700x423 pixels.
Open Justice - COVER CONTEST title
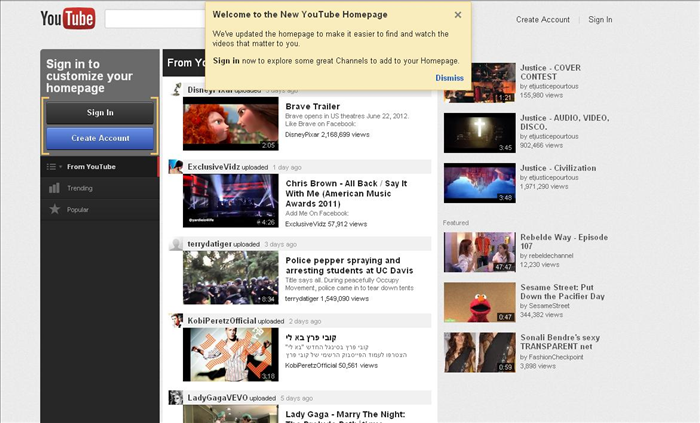pyautogui.click(x=550, y=72)
